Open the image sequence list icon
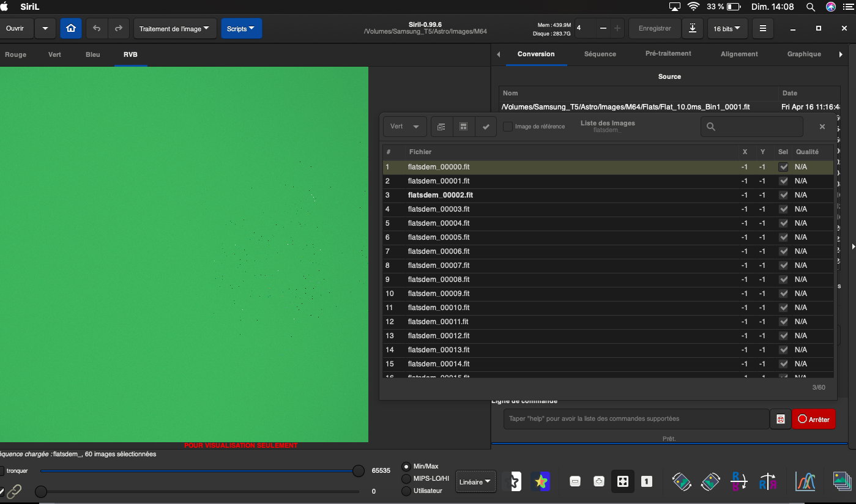856x504 pixels. [x=842, y=481]
